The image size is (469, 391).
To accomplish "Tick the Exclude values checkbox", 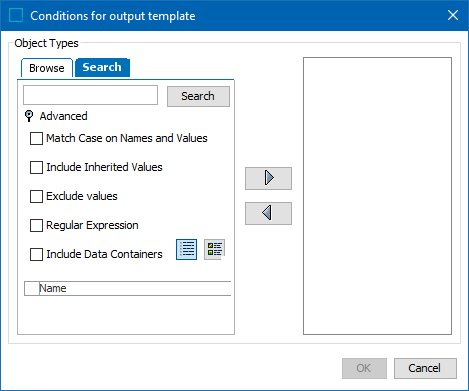I will [36, 196].
